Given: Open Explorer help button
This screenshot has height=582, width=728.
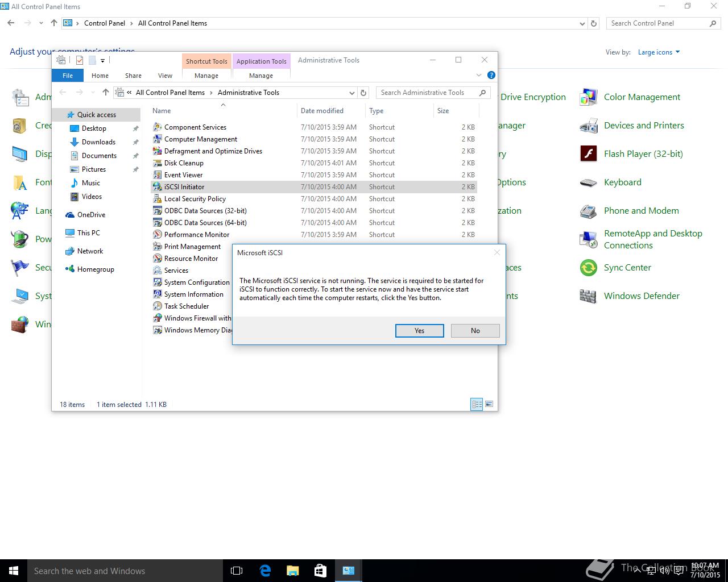Looking at the screenshot, I should 491,75.
